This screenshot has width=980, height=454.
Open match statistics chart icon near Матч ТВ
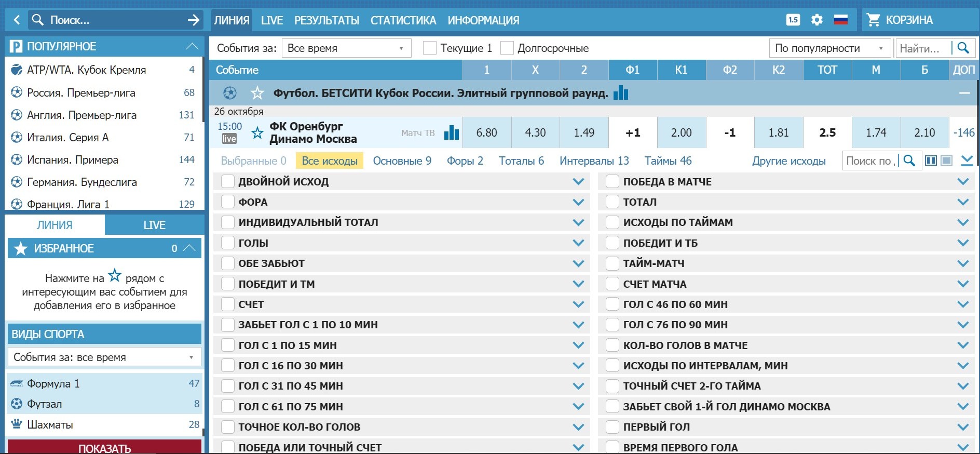click(x=452, y=133)
